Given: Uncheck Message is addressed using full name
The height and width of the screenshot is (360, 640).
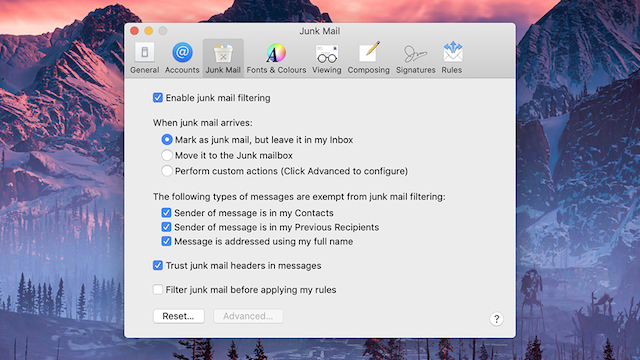Looking at the screenshot, I should point(166,241).
